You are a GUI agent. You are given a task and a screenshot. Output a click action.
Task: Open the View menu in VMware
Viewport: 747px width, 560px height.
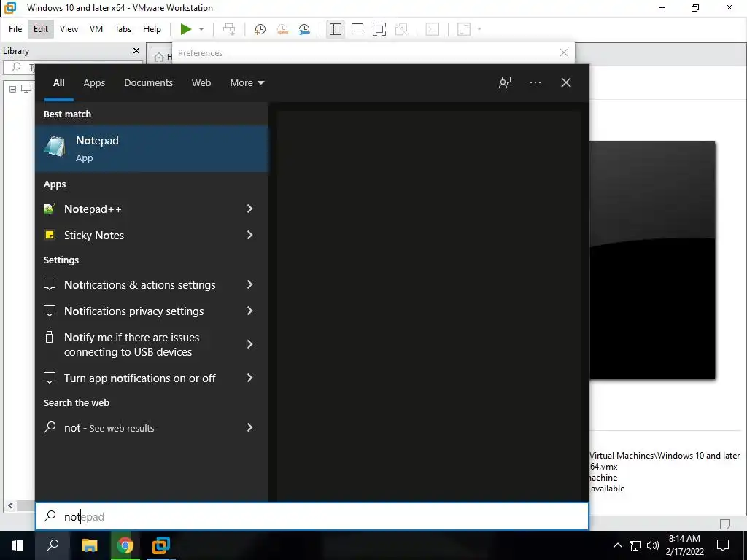[69, 29]
